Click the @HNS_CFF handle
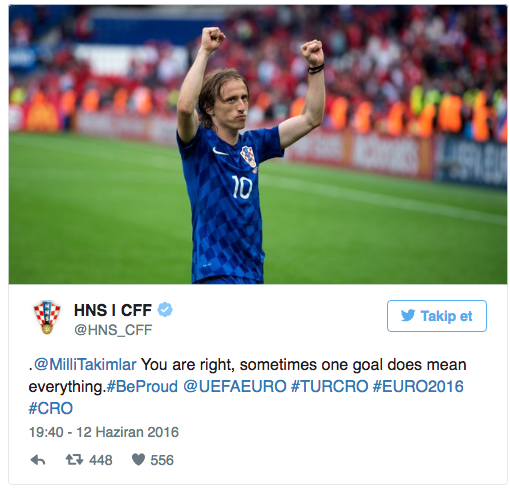 point(113,330)
